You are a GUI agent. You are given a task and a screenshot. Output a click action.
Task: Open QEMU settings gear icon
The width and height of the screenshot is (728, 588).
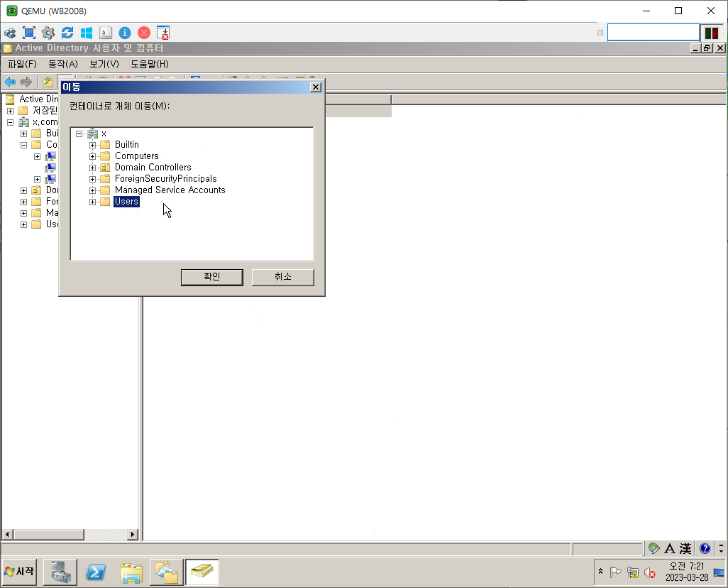coord(48,33)
